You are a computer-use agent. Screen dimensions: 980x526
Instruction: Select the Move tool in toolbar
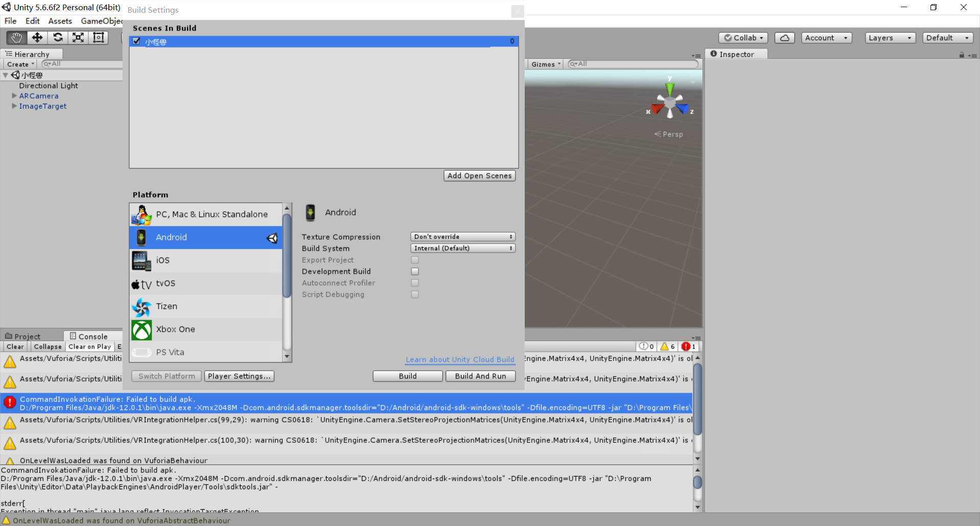(37, 37)
